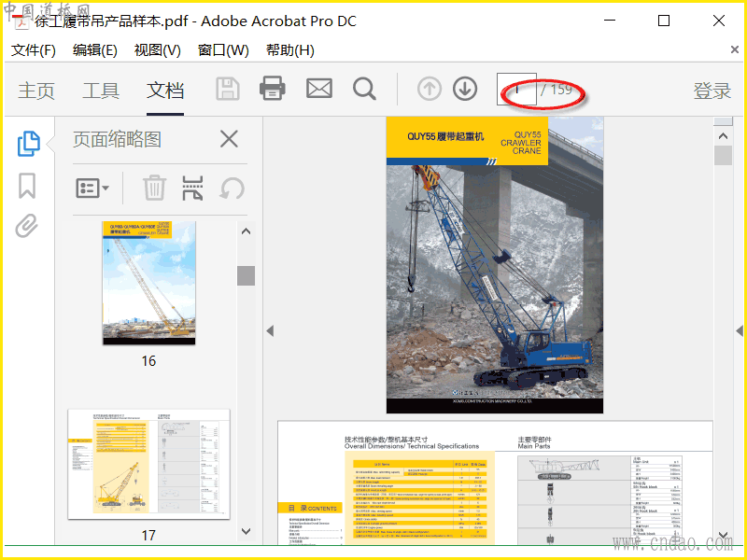
Task: Go to next page down-arrow icon
Action: tap(465, 89)
